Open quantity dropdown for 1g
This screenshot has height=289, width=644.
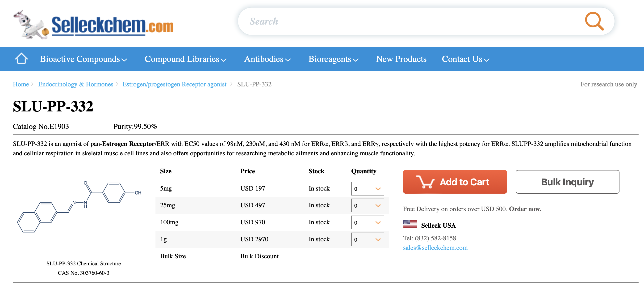point(367,239)
